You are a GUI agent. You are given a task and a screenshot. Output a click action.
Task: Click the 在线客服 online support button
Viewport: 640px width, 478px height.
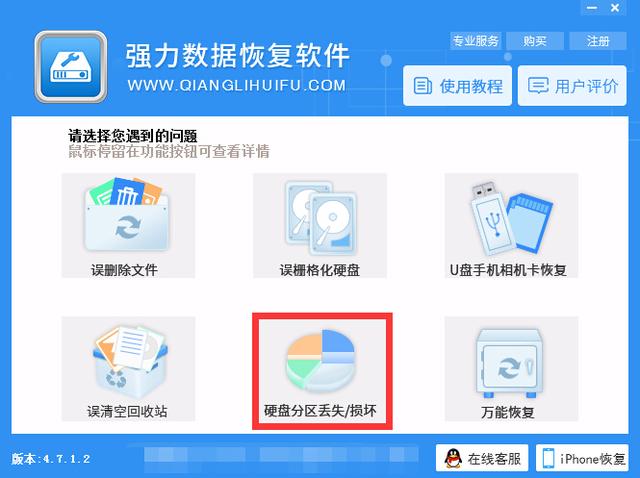(x=482, y=458)
